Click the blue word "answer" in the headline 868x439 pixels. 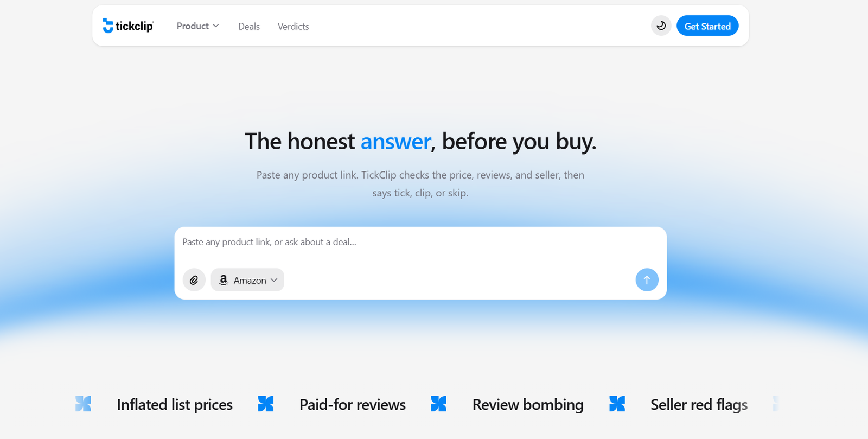[x=395, y=142]
